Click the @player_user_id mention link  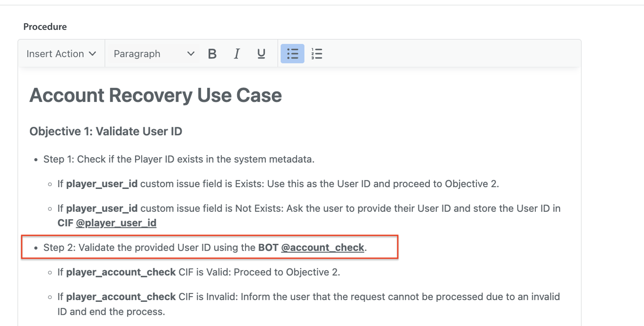[x=116, y=223]
